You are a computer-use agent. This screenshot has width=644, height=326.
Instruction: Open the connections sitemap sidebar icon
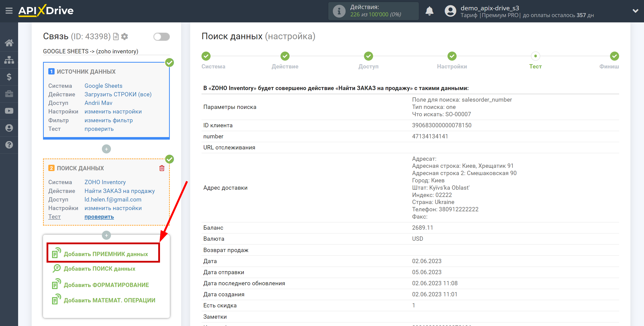9,60
